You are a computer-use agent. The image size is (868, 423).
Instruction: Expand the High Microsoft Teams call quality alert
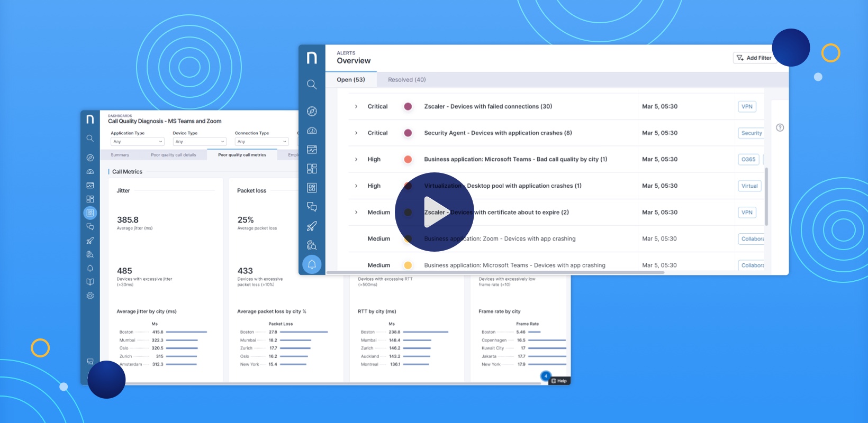[x=356, y=160]
